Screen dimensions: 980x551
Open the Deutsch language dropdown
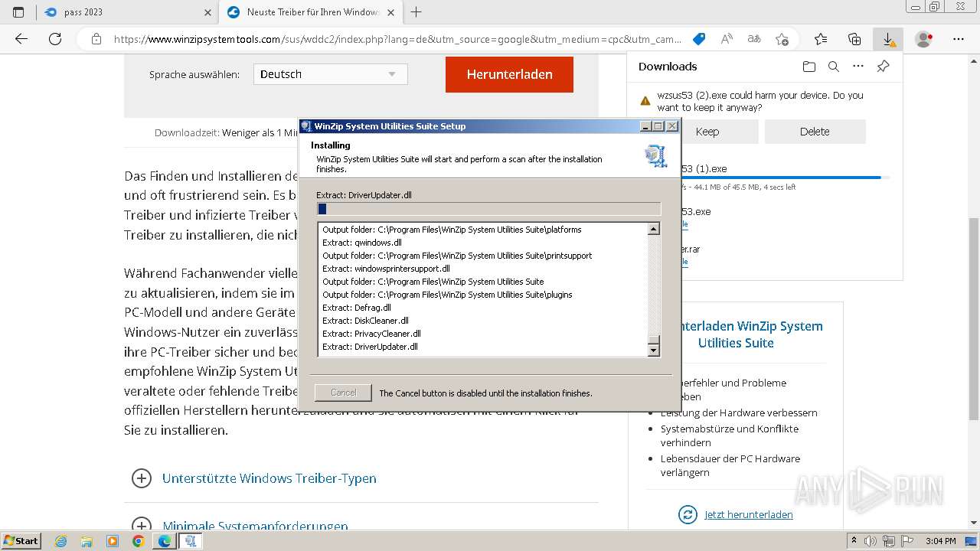(x=330, y=74)
